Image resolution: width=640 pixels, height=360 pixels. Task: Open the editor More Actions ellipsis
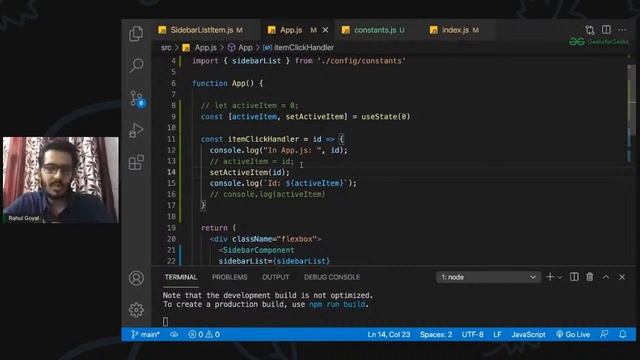622,29
